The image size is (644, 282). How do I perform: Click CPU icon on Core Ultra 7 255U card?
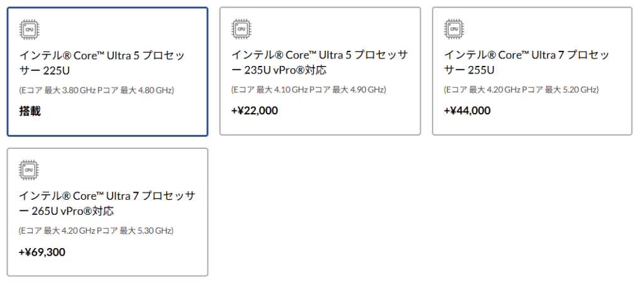click(453, 29)
